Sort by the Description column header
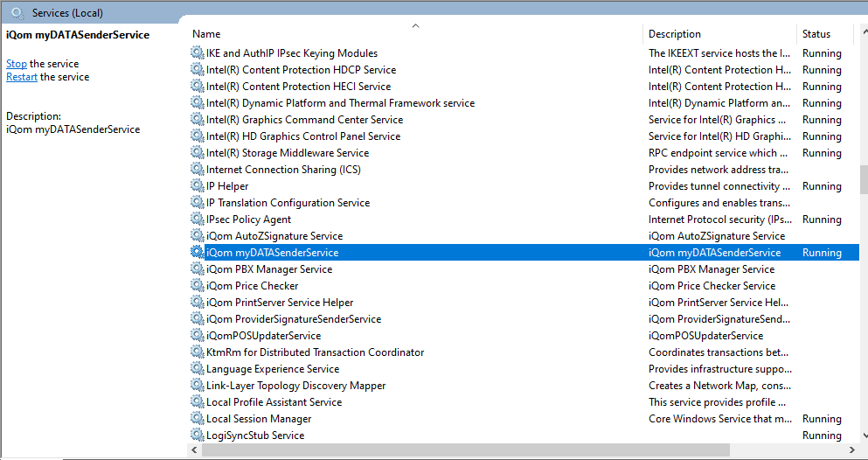Viewport: 868px width, 460px height. (x=674, y=34)
